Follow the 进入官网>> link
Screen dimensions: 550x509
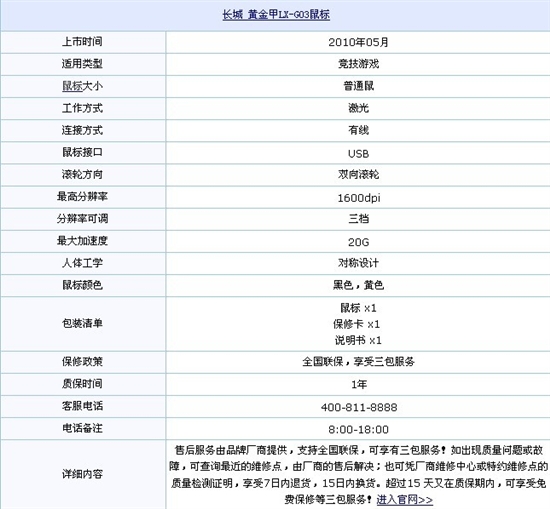[405, 499]
